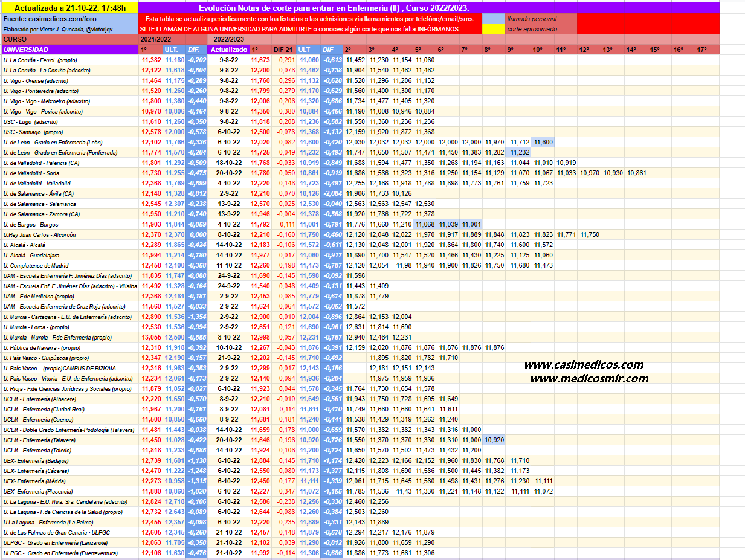Click 11,750 under 12º in the Rey Juan Carlos row

tap(590, 234)
